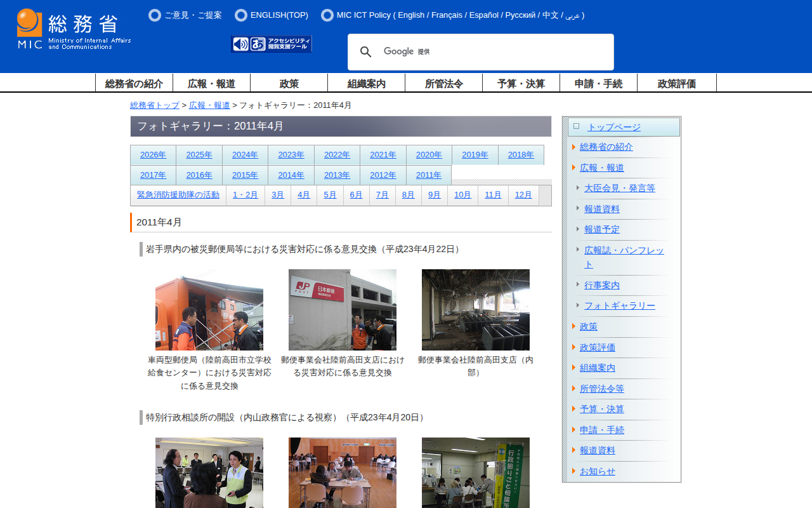The height and width of the screenshot is (508, 812).
Task: Open 総務省の紹介 in the sidebar
Action: (x=606, y=147)
